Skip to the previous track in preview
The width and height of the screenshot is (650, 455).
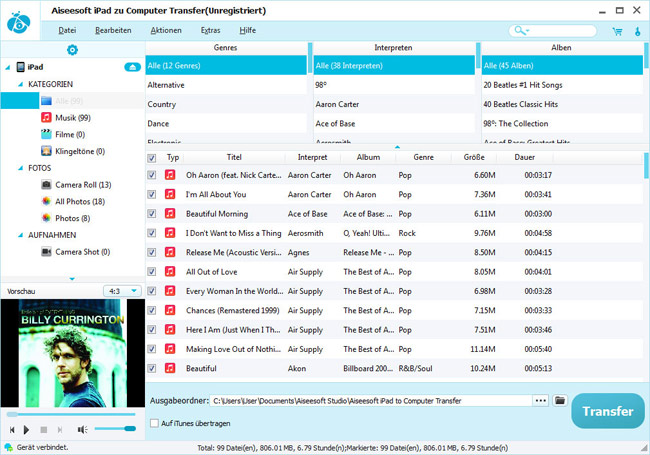tap(12, 430)
